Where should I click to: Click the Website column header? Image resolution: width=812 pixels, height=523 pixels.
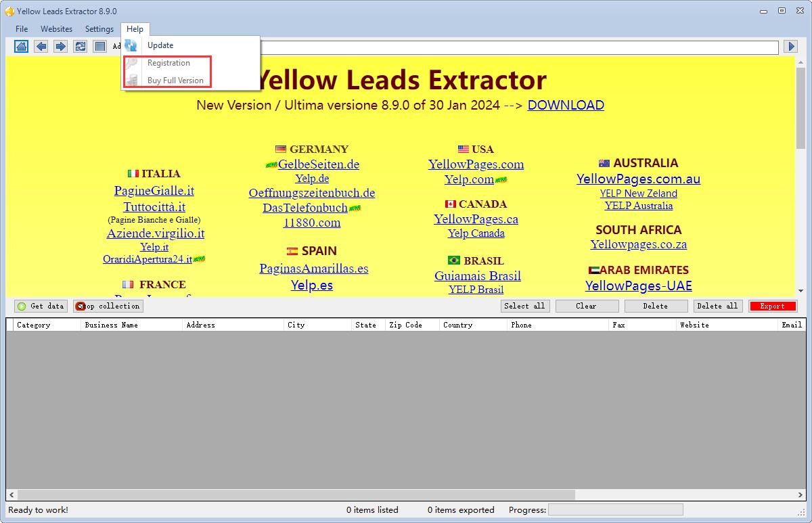tap(727, 325)
